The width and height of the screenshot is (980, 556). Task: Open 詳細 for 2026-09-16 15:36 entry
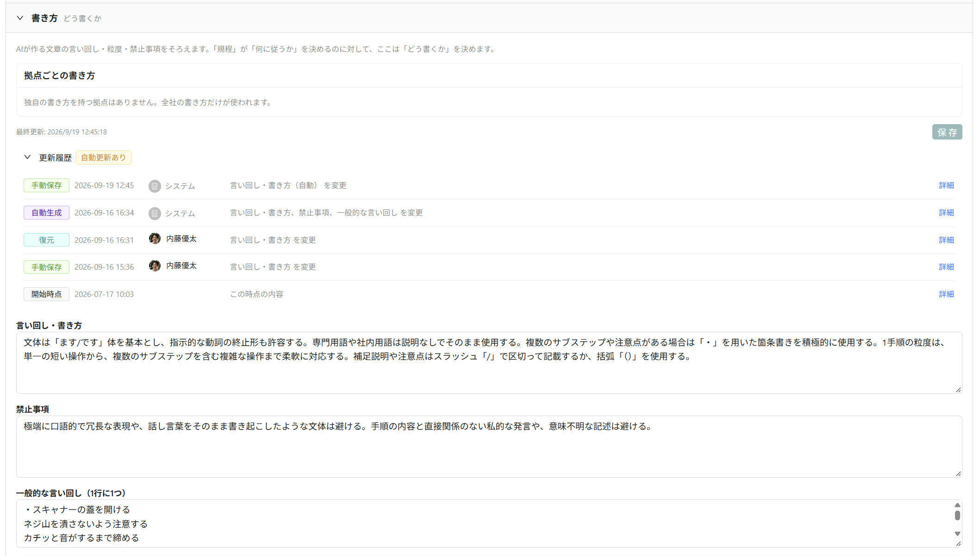pos(946,267)
